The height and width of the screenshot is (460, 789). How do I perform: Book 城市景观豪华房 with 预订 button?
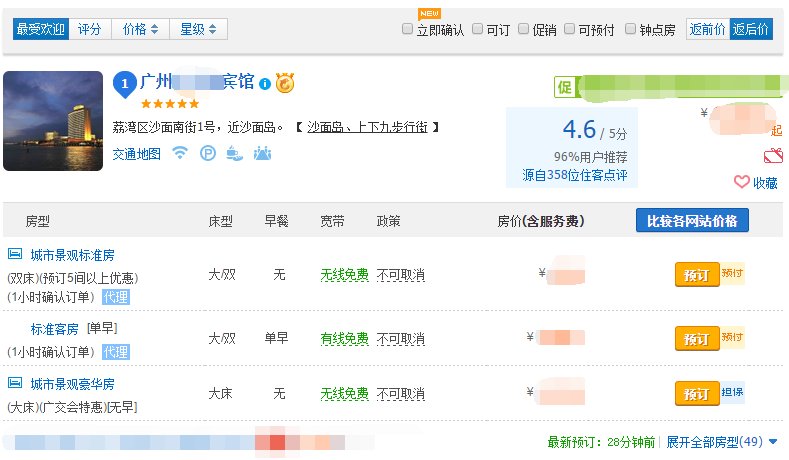[697, 394]
